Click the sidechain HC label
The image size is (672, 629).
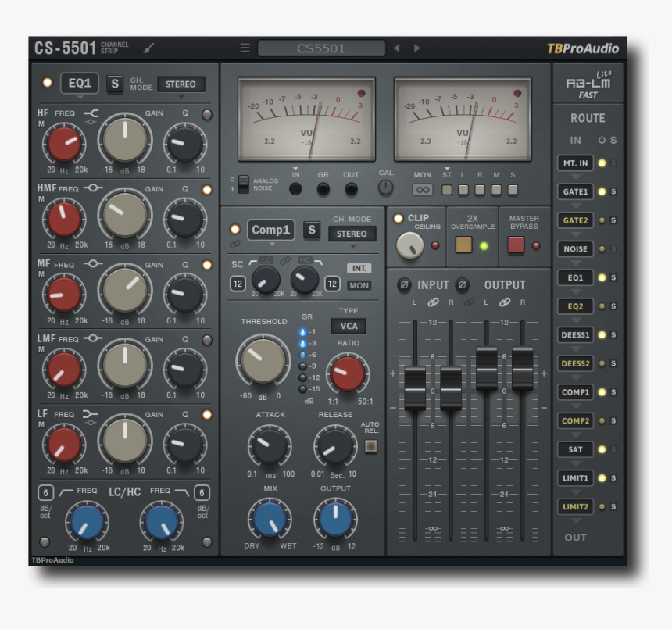pyautogui.click(x=306, y=260)
